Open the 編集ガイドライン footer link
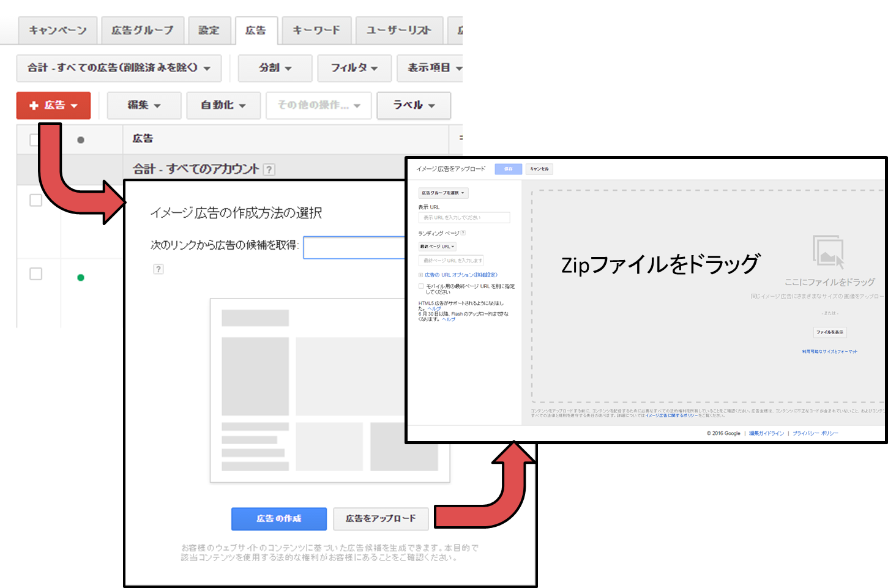The width and height of the screenshot is (888, 588). [x=766, y=433]
